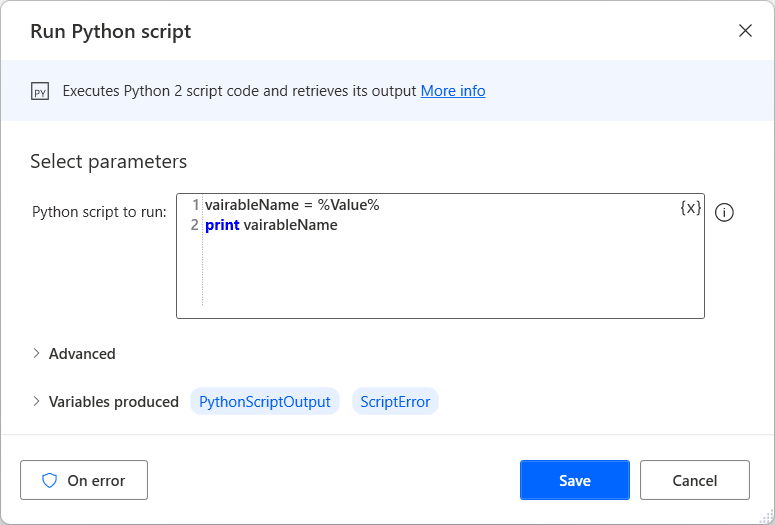Select the ScriptError variable chip
The height and width of the screenshot is (525, 775).
[395, 402]
